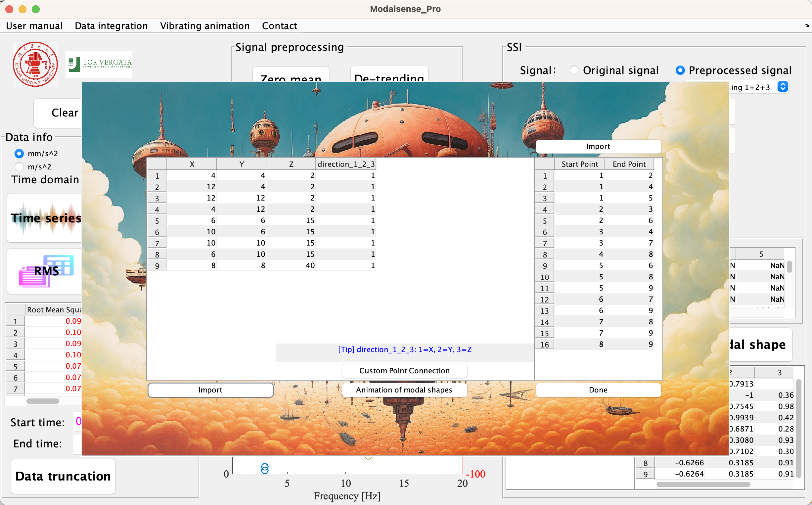Click the Beijing Jiaotong University logo
812x505 pixels.
pos(35,64)
